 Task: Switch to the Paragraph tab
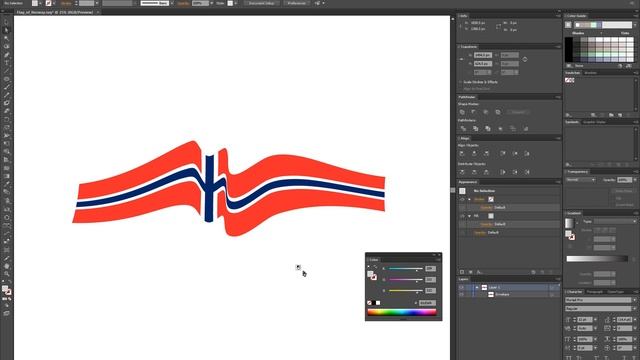pyautogui.click(x=595, y=292)
